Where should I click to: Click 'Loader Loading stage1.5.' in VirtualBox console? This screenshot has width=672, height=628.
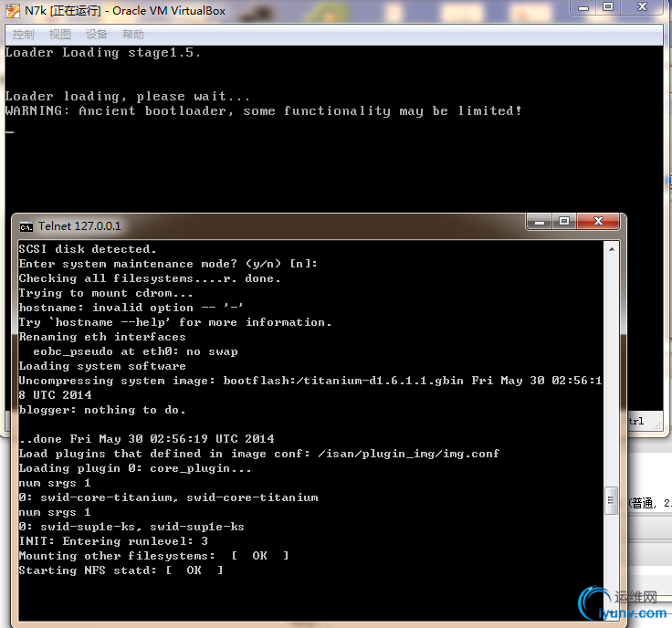[103, 53]
